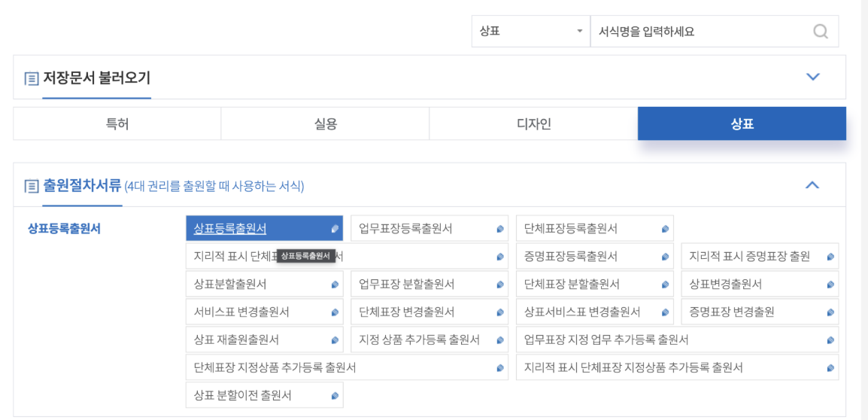Viewport: 868px width, 420px height.
Task: Click the pencil icon beside 업무표장등록출원서
Action: click(x=500, y=229)
